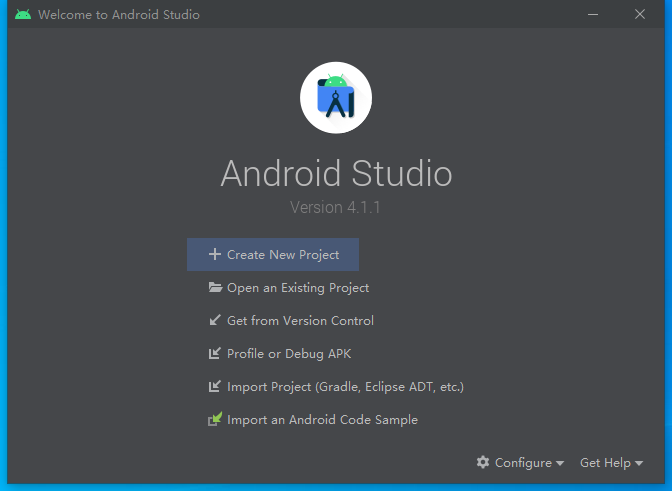This screenshot has width=672, height=491.
Task: Click the Welcome to Android Studio title
Action: point(119,15)
